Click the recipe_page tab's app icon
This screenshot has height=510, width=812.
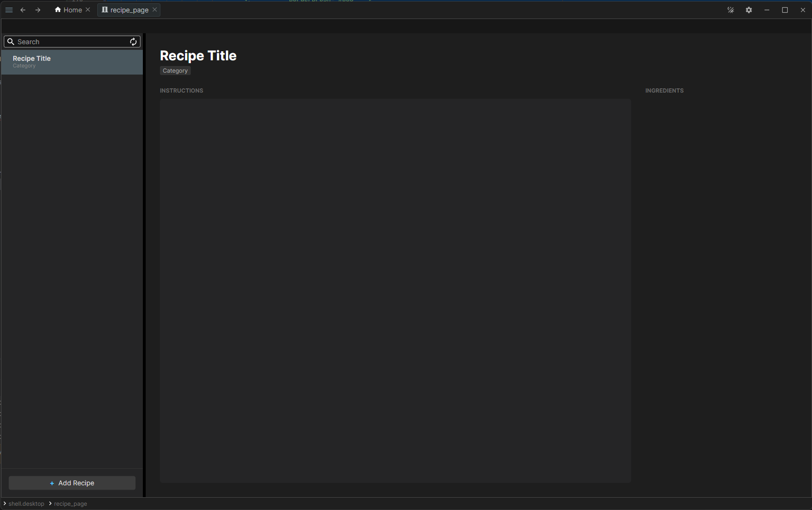click(106, 9)
